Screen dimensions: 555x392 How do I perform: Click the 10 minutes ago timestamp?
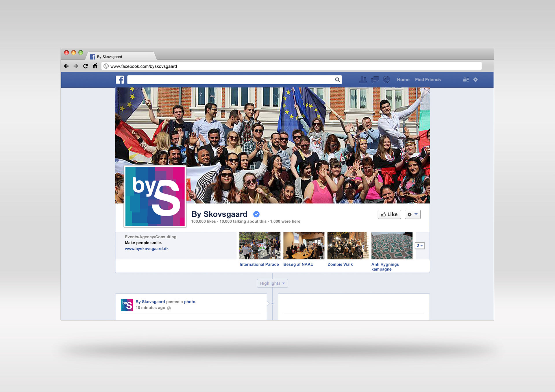click(150, 308)
